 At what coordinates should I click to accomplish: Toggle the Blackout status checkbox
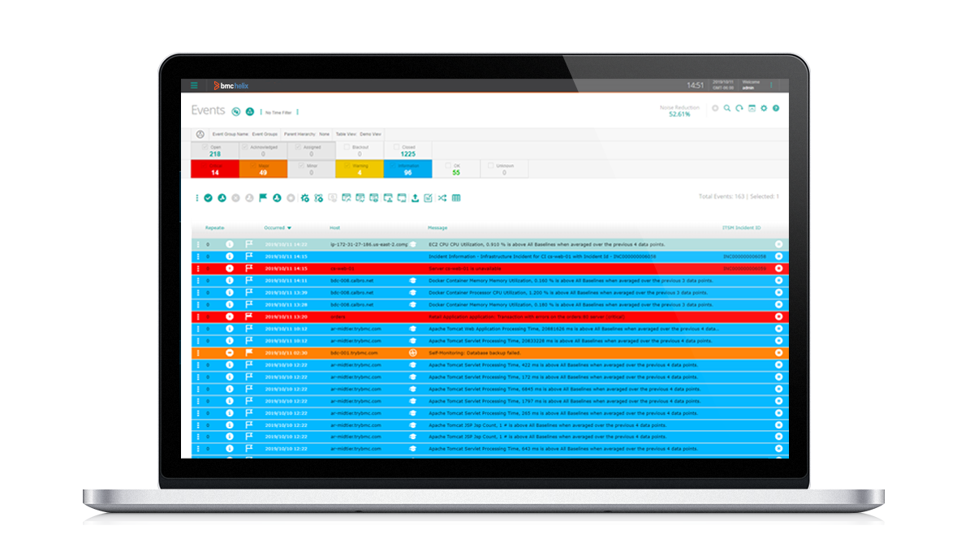(x=347, y=148)
